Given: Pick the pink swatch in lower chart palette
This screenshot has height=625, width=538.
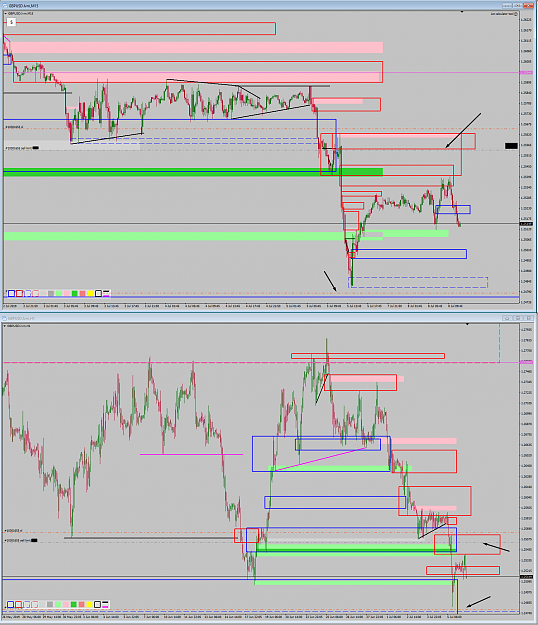Looking at the screenshot, I should tap(66, 604).
